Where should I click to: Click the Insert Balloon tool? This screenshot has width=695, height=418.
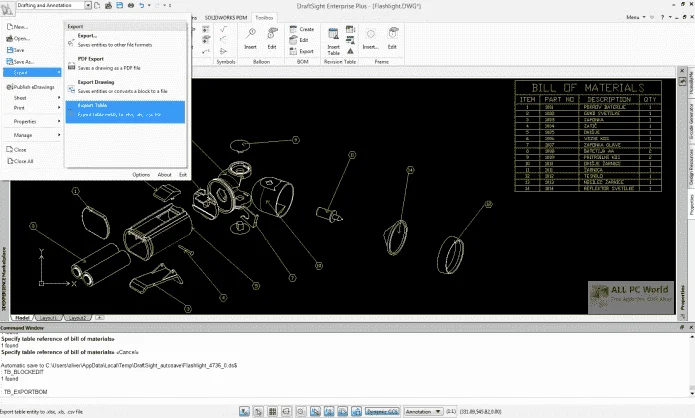(250, 38)
